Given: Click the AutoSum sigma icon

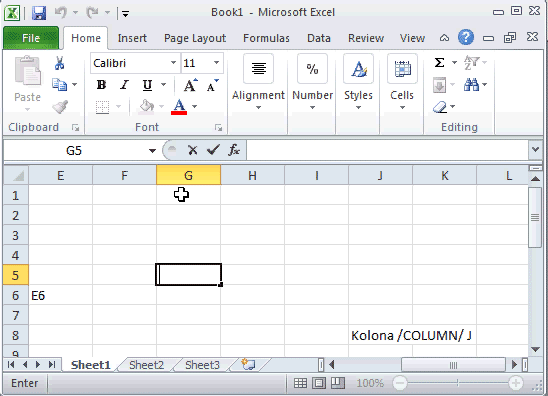Looking at the screenshot, I should (439, 63).
